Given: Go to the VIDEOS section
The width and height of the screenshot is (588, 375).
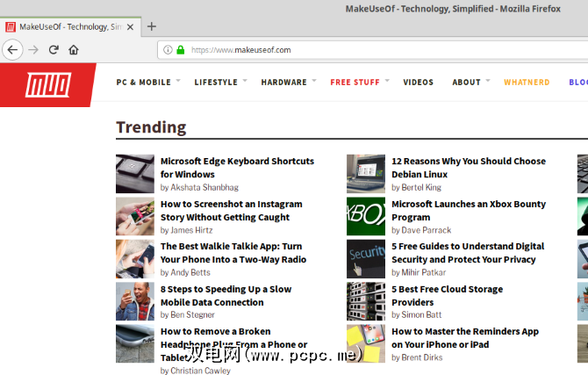Looking at the screenshot, I should coord(418,83).
